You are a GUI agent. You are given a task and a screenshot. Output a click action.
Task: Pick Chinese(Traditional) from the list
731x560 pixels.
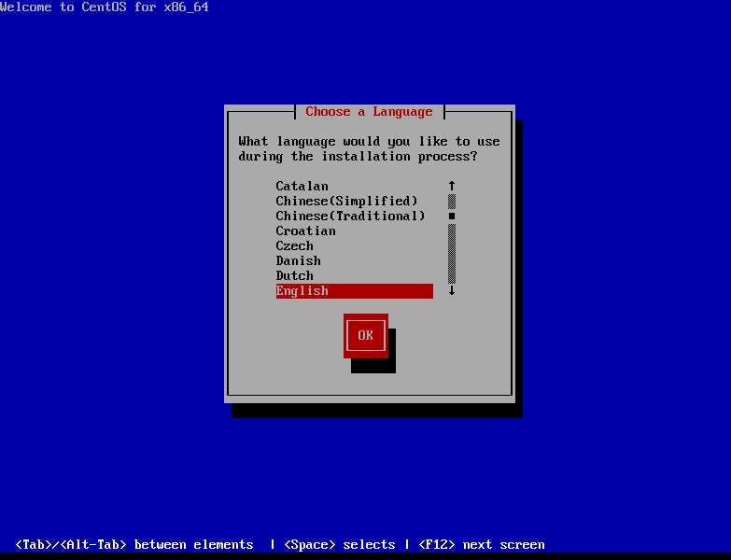pos(355,216)
